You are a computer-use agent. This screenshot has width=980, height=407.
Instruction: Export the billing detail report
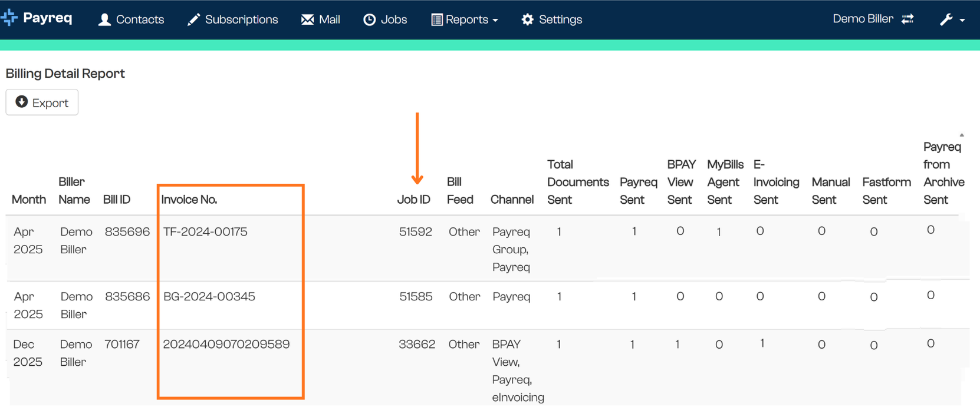click(x=42, y=102)
